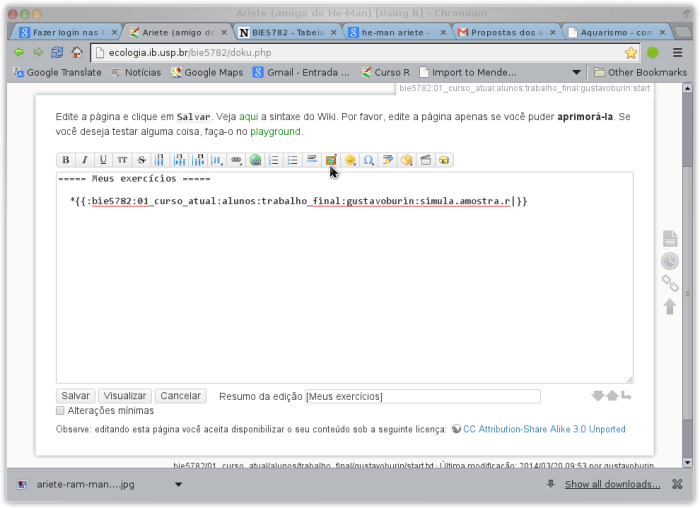Viewport: 700px width, 508px height.
Task: Click the backlinks chain icon in the sidebar
Action: tap(670, 284)
